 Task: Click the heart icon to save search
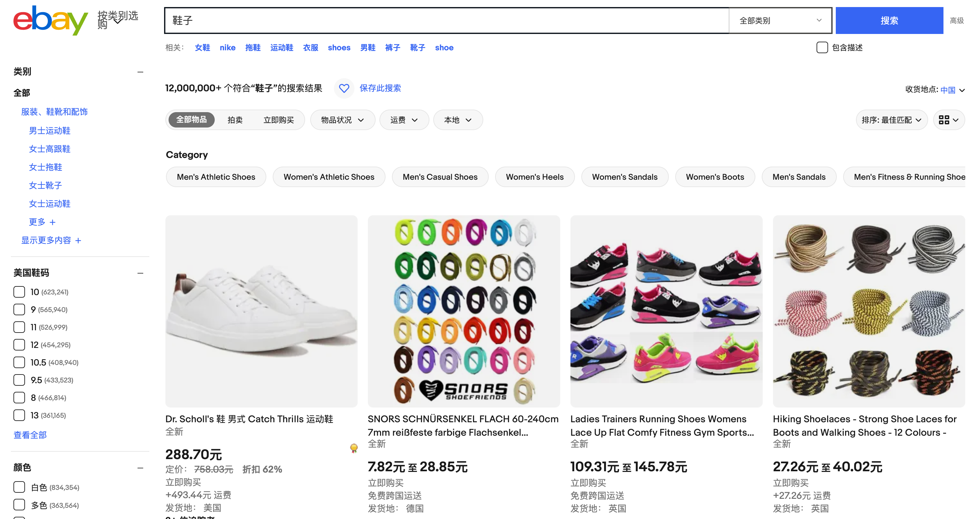(344, 88)
